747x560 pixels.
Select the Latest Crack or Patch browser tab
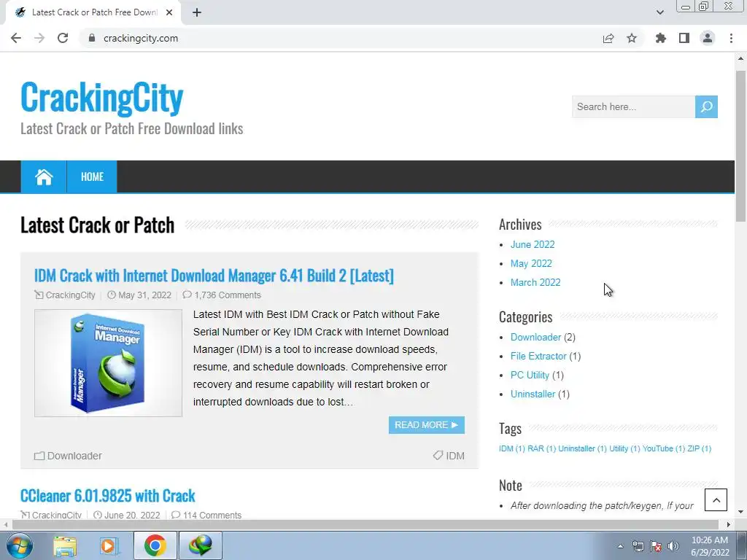[93, 13]
